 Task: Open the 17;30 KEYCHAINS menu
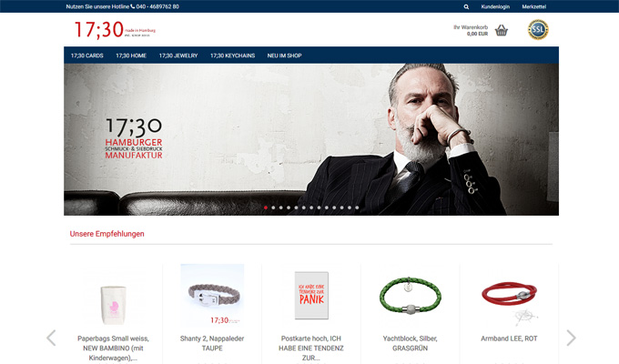point(232,56)
